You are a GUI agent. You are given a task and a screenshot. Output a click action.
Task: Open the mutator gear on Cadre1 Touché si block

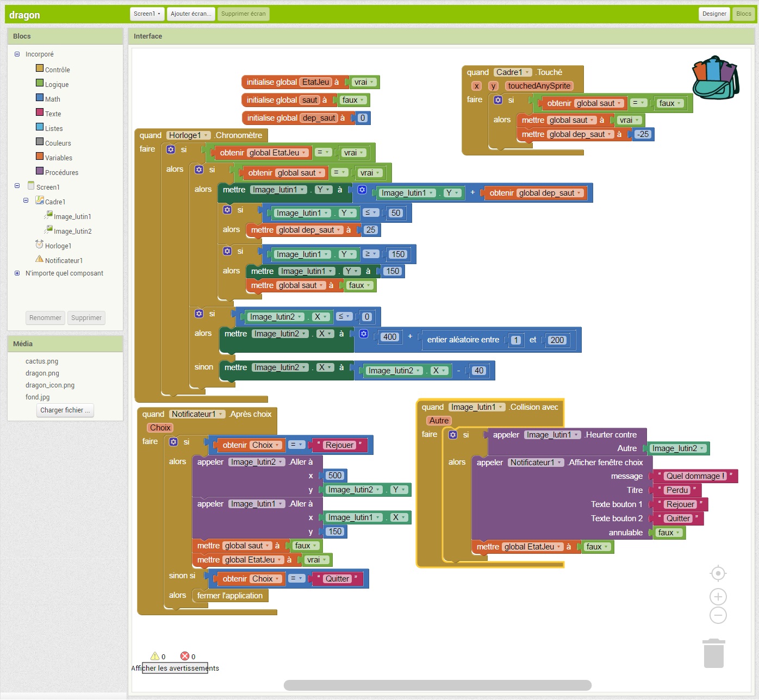click(x=498, y=100)
